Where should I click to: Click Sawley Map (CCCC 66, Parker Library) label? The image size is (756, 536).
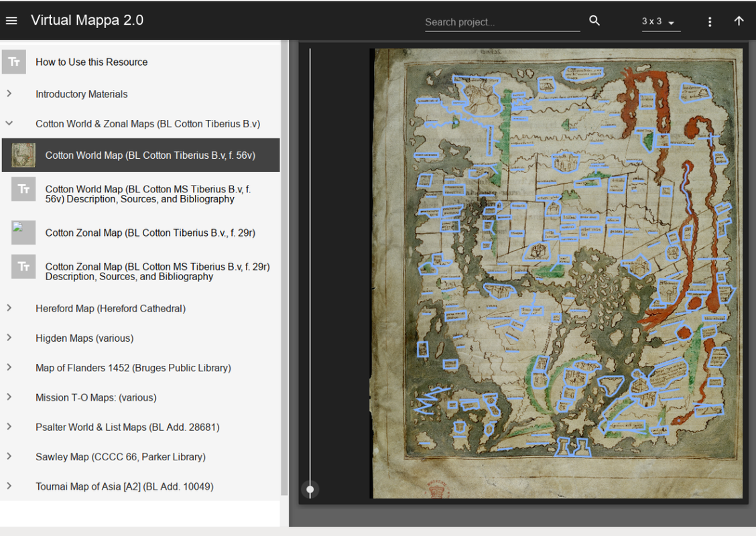(x=121, y=457)
